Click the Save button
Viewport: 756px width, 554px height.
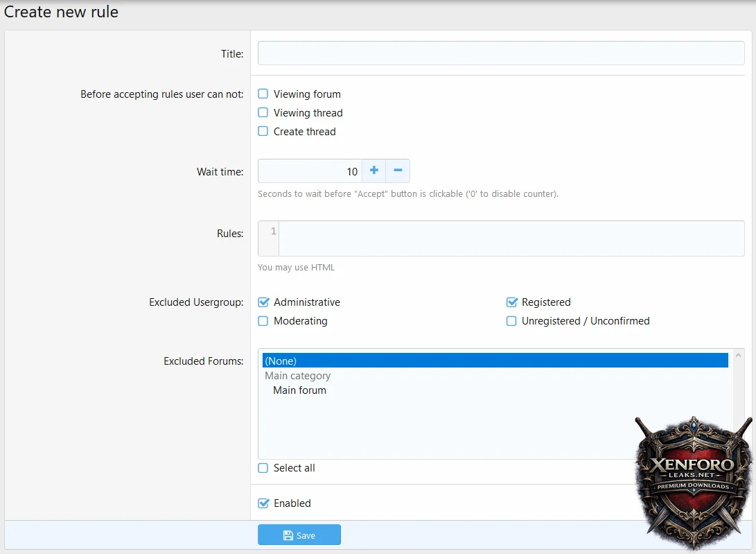click(x=299, y=535)
